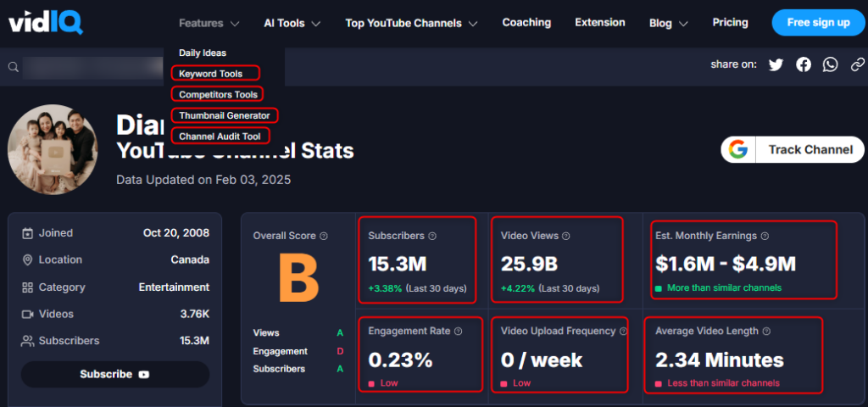Click the Google icon on Track Channel
Viewport: 868px width, 407px height.
click(738, 149)
